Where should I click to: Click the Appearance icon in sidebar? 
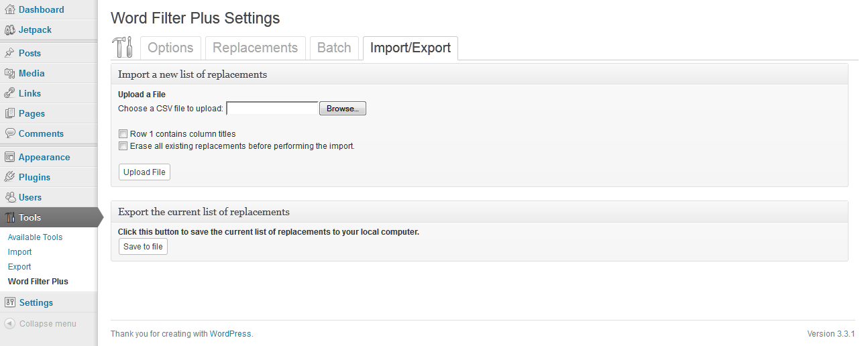(x=9, y=157)
